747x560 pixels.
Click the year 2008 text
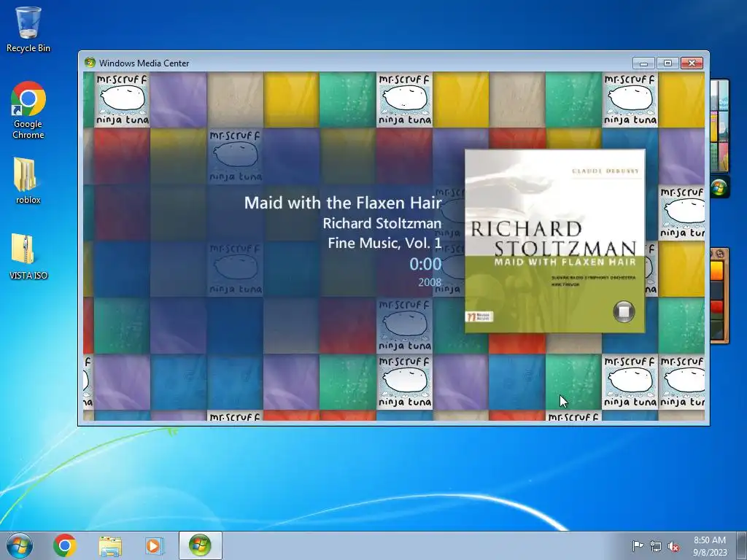[x=430, y=282]
